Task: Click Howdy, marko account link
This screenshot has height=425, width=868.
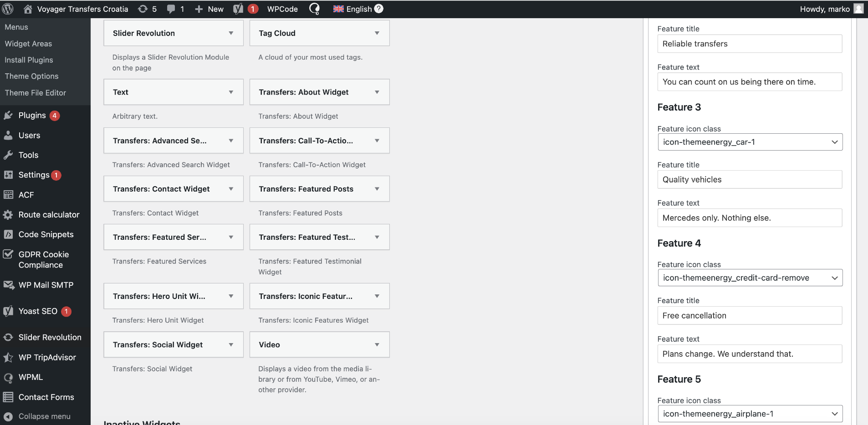Action: [825, 9]
